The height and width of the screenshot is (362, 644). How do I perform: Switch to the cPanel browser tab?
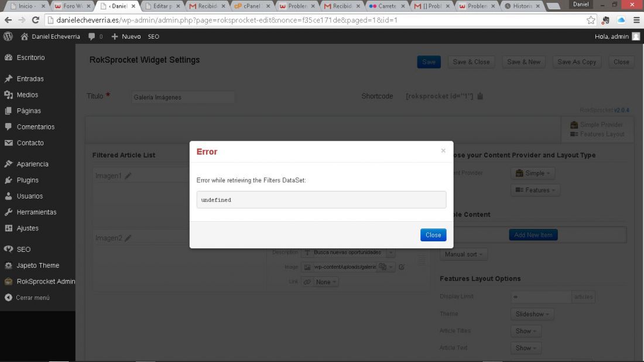coord(251,6)
